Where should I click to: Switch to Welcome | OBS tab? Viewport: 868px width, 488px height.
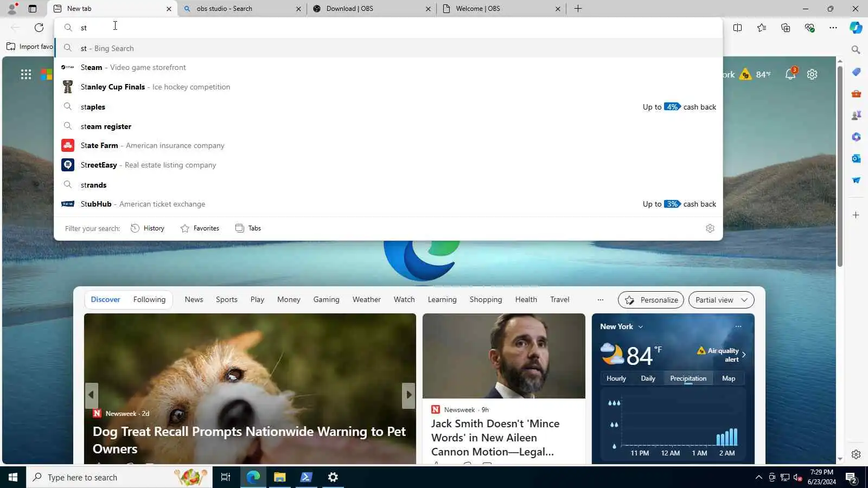pyautogui.click(x=501, y=9)
